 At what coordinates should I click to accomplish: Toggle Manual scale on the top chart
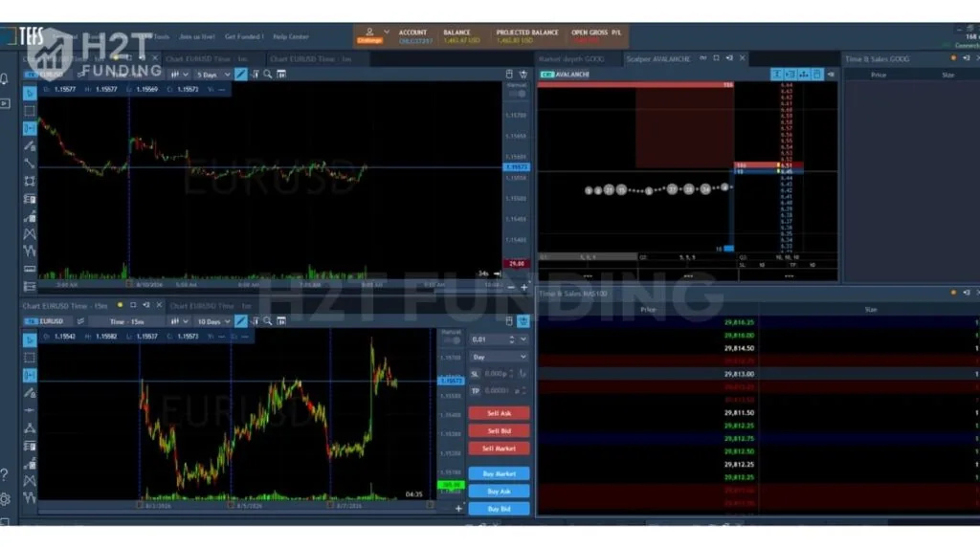click(x=518, y=94)
